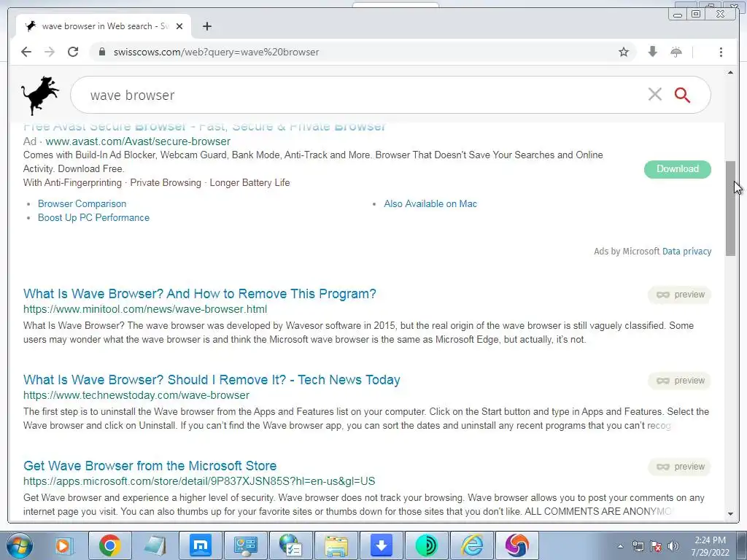Preview the Tech News Today result
This screenshot has width=747, height=560.
point(679,381)
